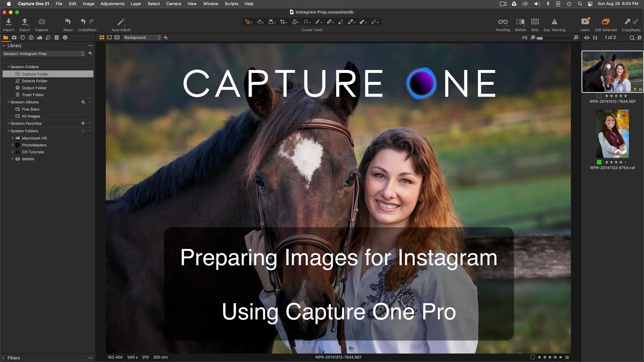Open macOS Spotlight search icon

[x=580, y=4]
